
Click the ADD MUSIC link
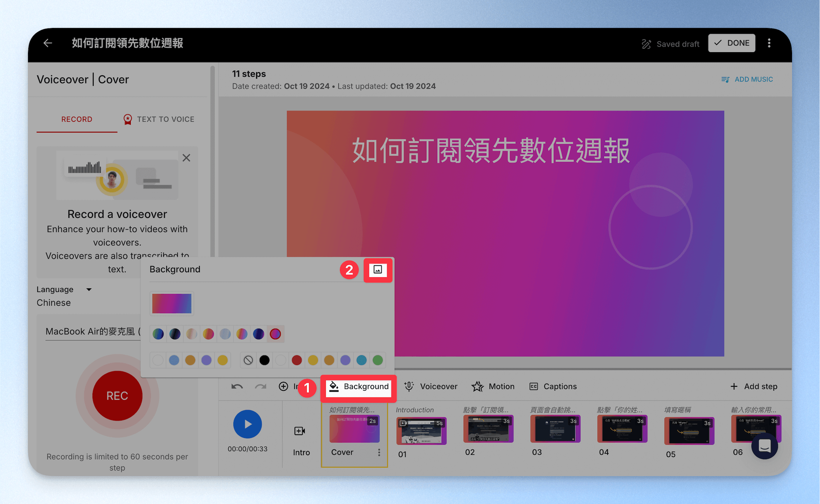[747, 79]
